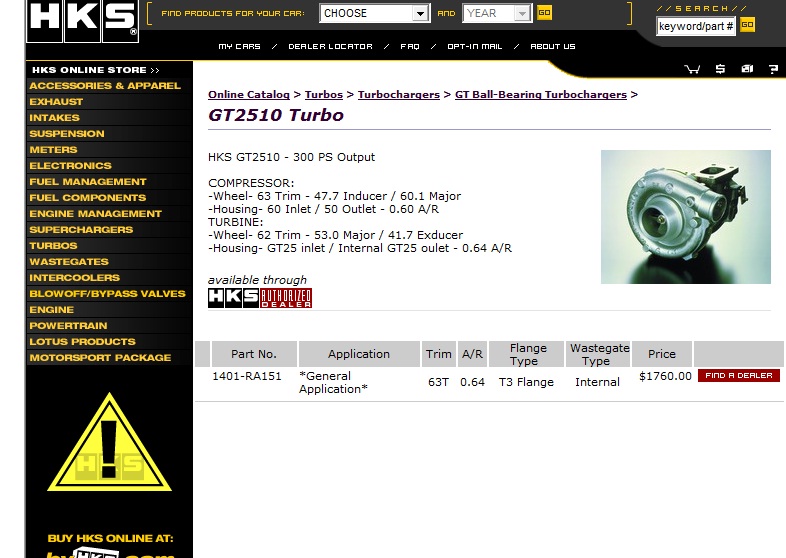Click the FIND A DEALER button
Image resolution: width=786 pixels, height=558 pixels.
point(739,376)
